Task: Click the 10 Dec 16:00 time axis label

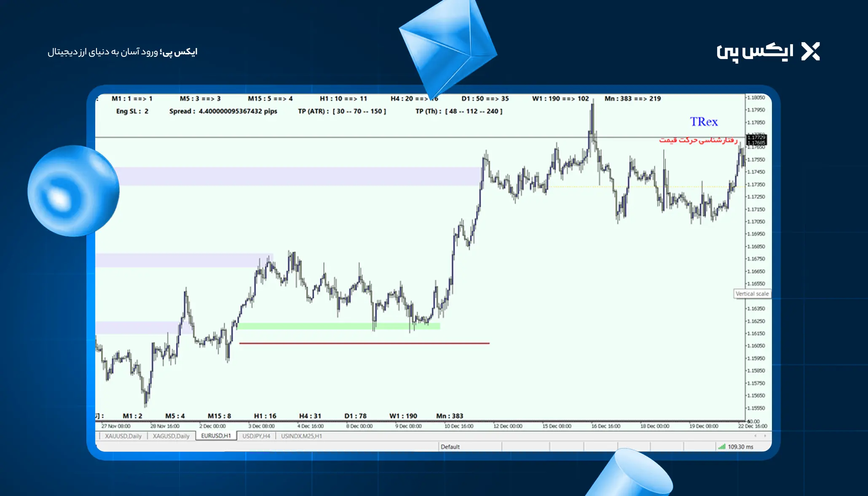Action: point(458,426)
